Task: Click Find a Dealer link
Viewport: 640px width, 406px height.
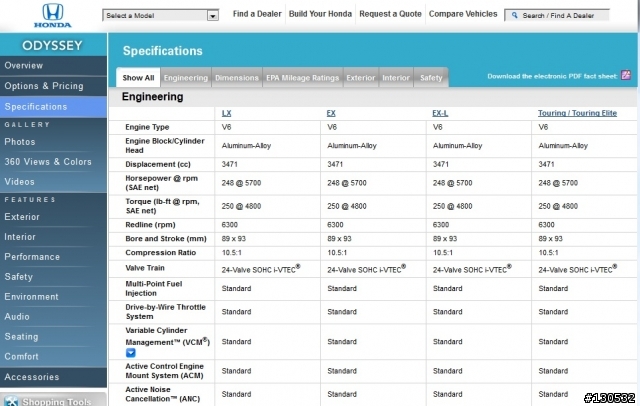Action: tap(257, 14)
